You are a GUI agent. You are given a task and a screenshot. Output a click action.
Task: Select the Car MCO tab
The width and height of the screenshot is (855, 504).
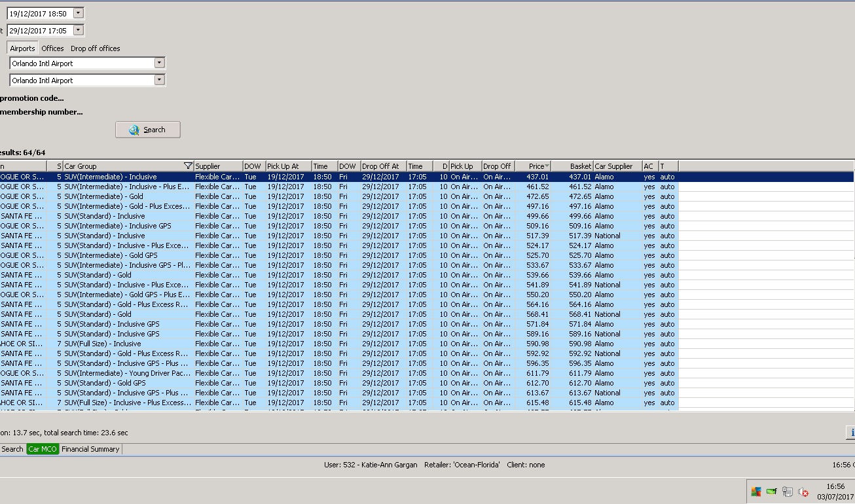[43, 449]
